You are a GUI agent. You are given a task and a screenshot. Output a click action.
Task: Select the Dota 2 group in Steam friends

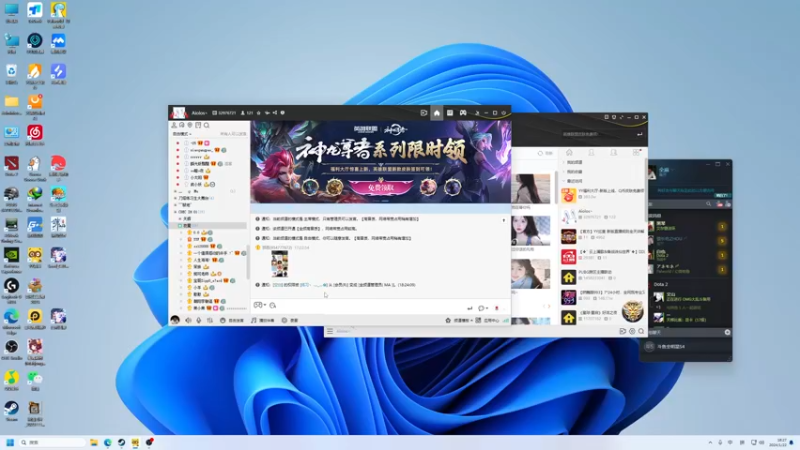point(661,284)
